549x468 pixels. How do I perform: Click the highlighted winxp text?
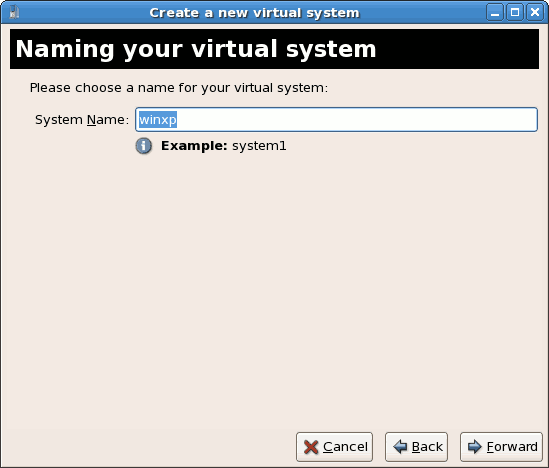(158, 120)
